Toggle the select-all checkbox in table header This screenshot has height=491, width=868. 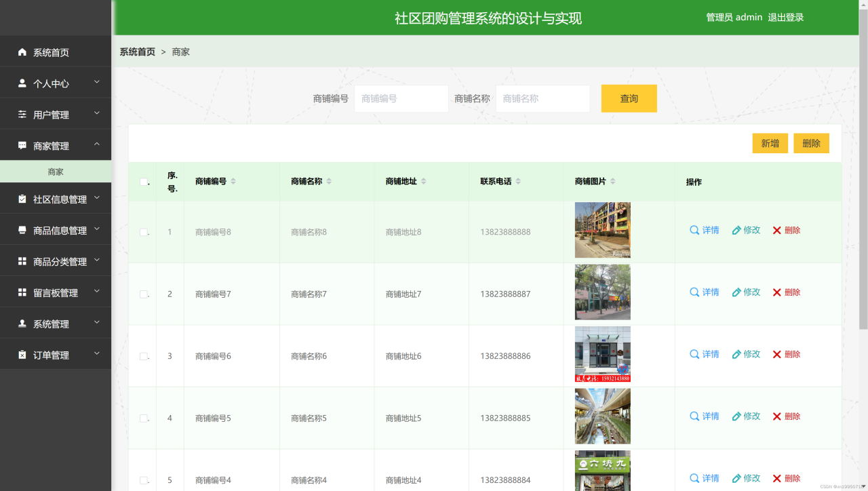pyautogui.click(x=144, y=182)
